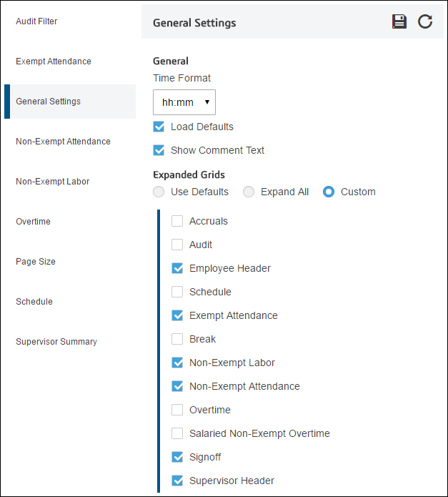Open the Time Format dropdown

pos(184,102)
